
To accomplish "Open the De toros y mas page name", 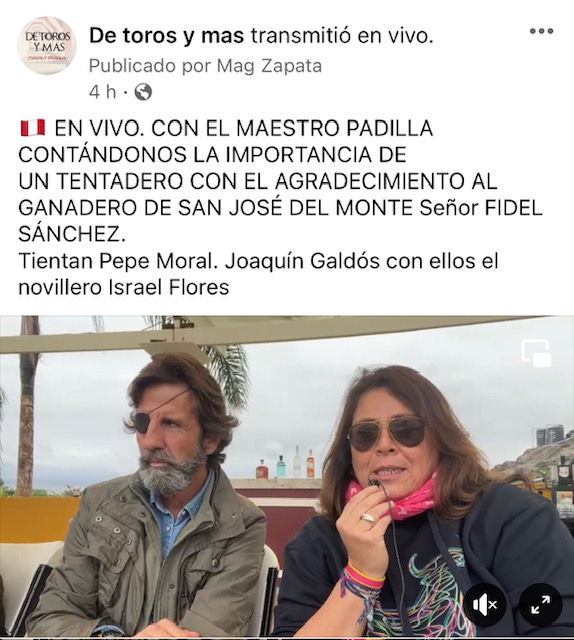I will click(167, 36).
